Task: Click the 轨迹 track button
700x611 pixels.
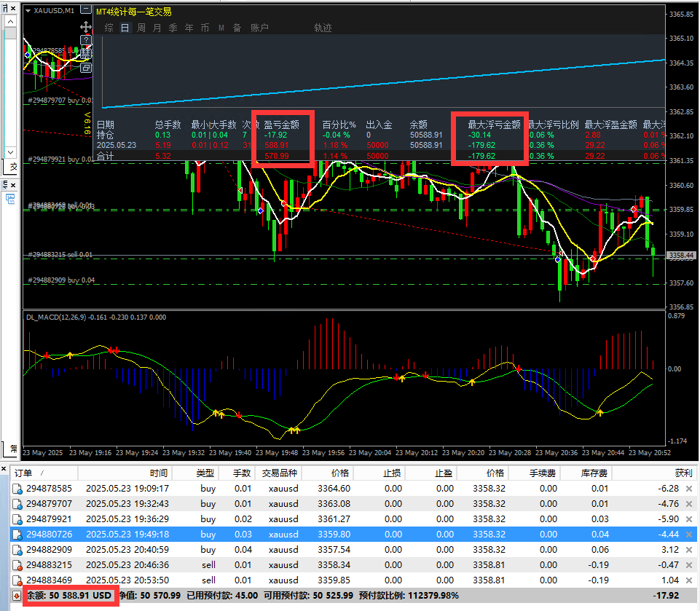Action: [x=323, y=28]
